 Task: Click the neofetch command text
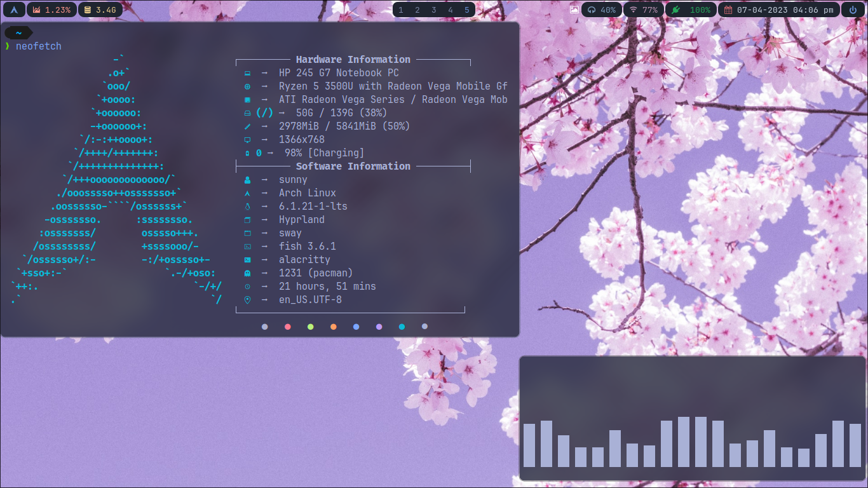tap(39, 46)
